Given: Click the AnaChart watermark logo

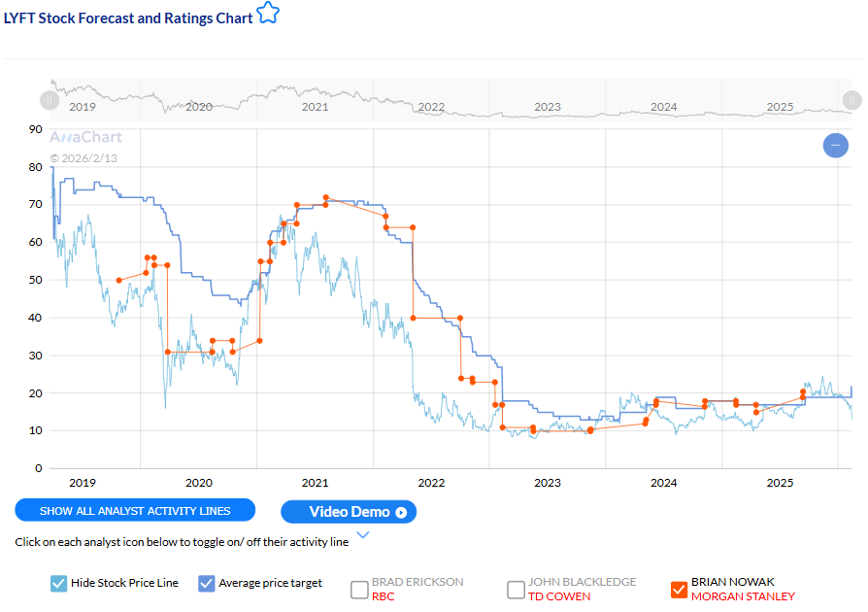Looking at the screenshot, I should click(85, 137).
